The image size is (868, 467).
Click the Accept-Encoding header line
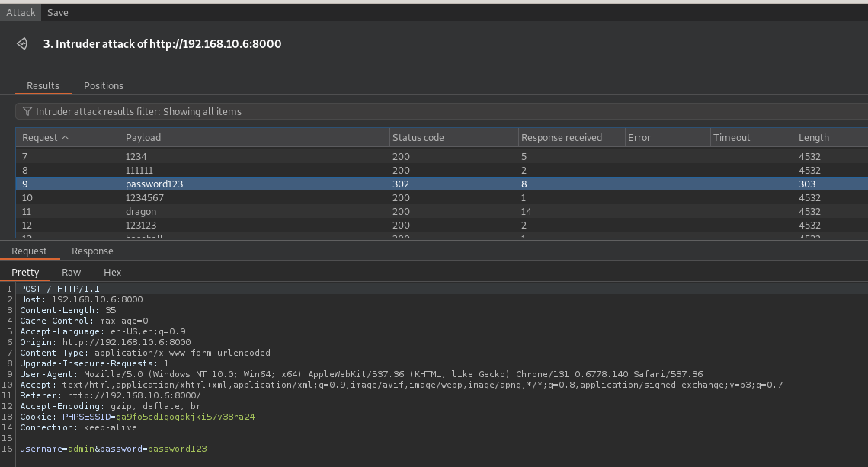(111, 406)
